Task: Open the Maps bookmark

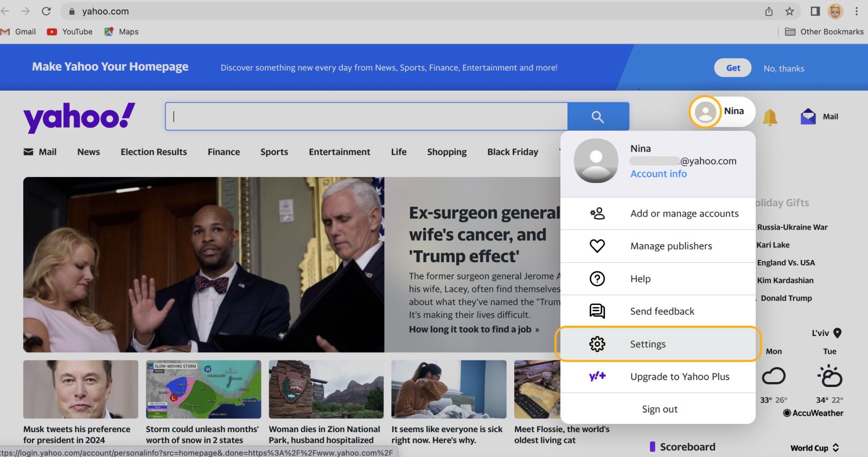Action: 122,31
